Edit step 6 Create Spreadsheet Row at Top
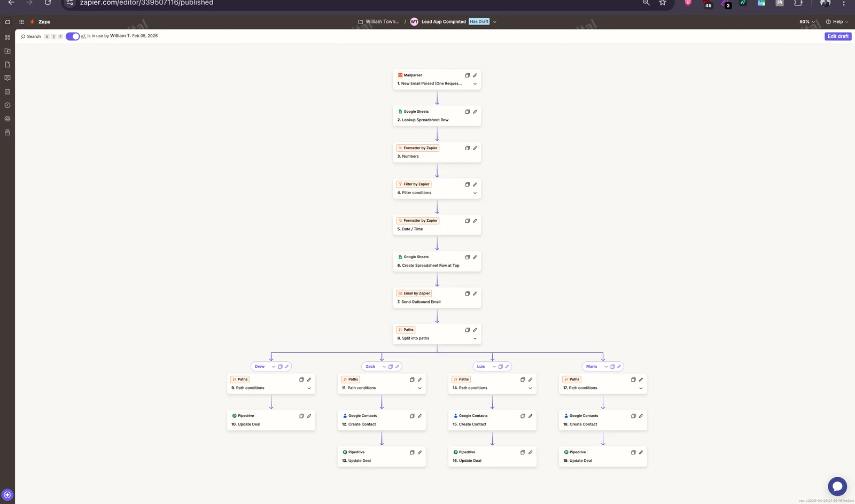This screenshot has height=504, width=855. click(475, 257)
